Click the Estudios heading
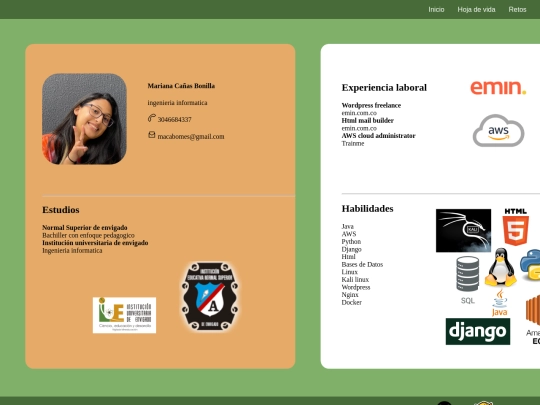The width and height of the screenshot is (540, 405). coord(61,210)
